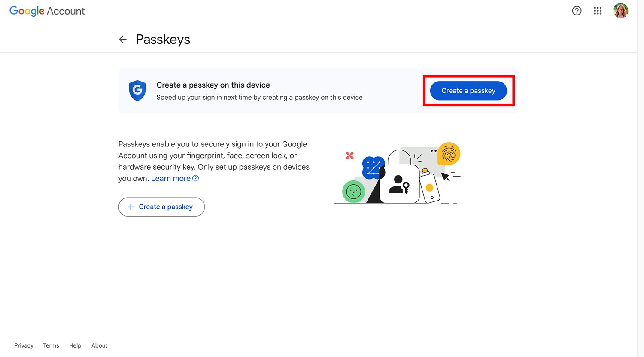Open the profile avatar menu
The width and height of the screenshot is (644, 357).
pyautogui.click(x=620, y=11)
